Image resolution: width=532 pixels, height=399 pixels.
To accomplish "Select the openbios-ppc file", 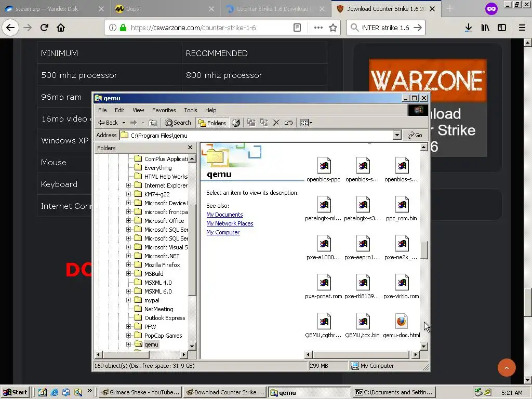I will tap(323, 170).
